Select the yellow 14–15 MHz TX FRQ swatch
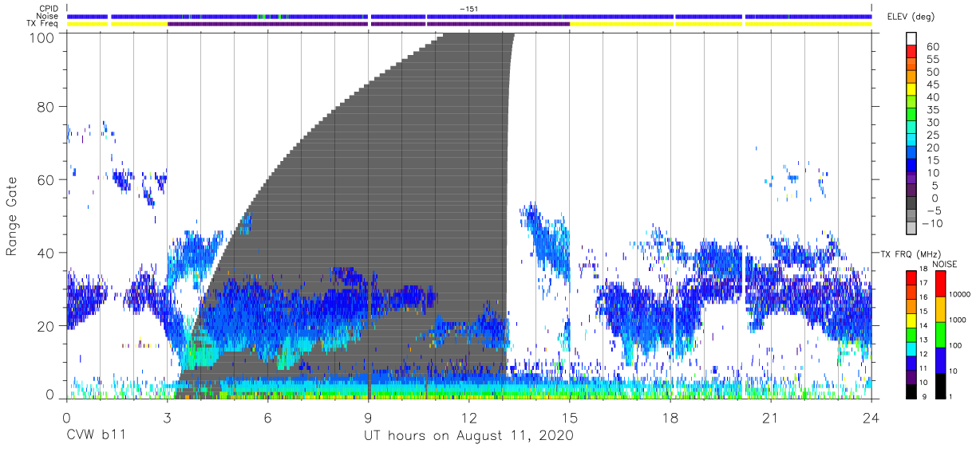The width and height of the screenshot is (980, 452). (x=911, y=320)
